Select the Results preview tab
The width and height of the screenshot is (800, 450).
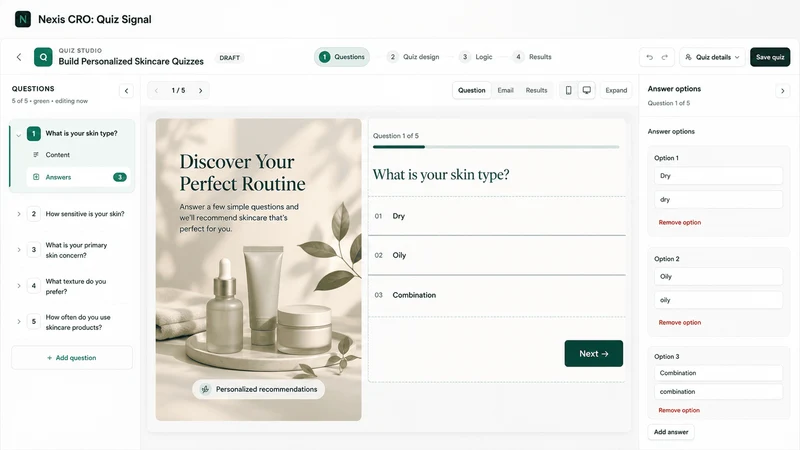pyautogui.click(x=536, y=90)
